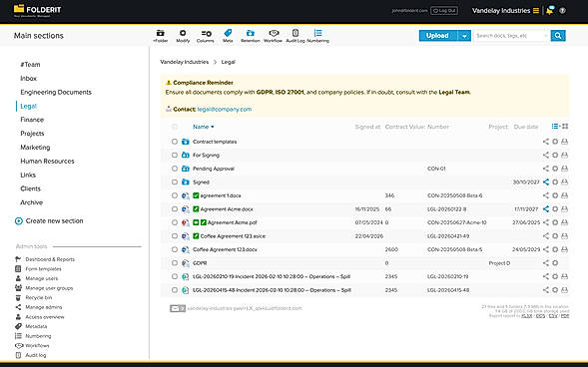The image size is (588, 367).
Task: Open the Access overview admin tool
Action: [x=45, y=317]
